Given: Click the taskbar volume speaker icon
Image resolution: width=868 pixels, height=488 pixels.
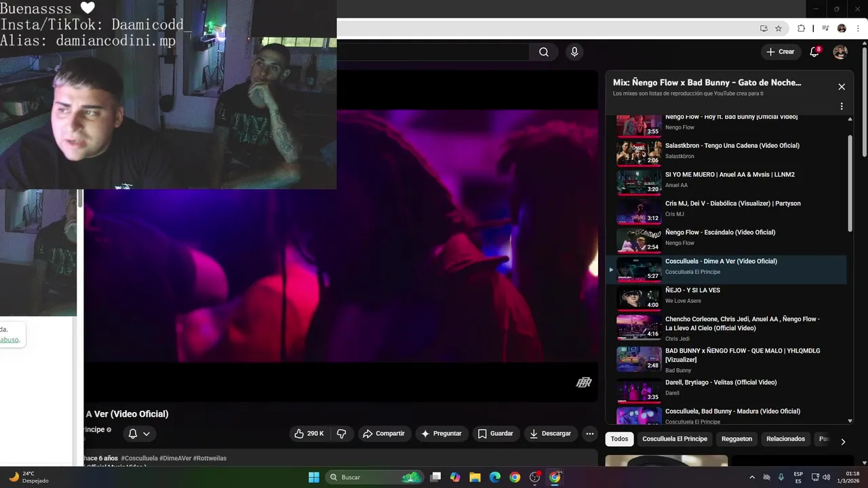Looking at the screenshot, I should (x=826, y=477).
